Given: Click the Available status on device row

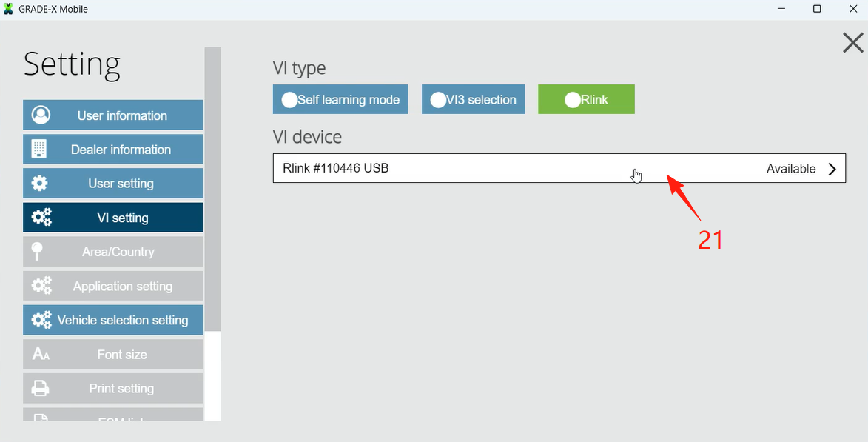Looking at the screenshot, I should 790,169.
